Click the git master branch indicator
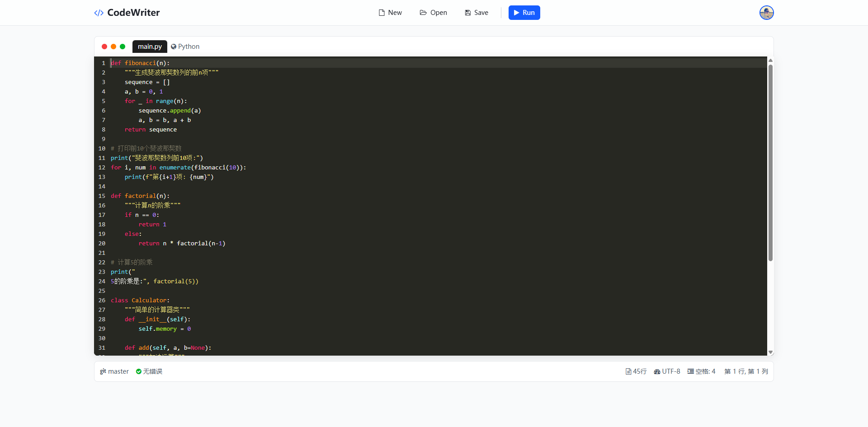Image resolution: width=868 pixels, height=427 pixels. coord(114,371)
